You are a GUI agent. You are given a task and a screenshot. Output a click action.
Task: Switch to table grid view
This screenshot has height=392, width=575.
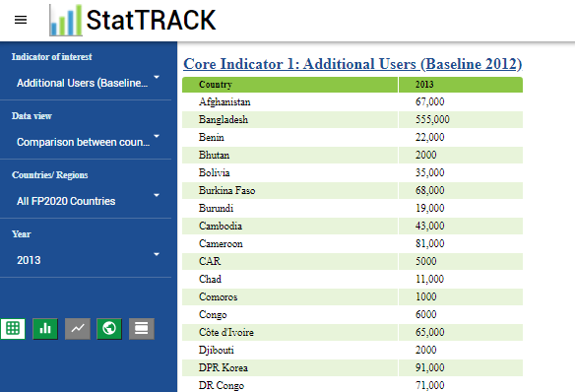(x=13, y=329)
